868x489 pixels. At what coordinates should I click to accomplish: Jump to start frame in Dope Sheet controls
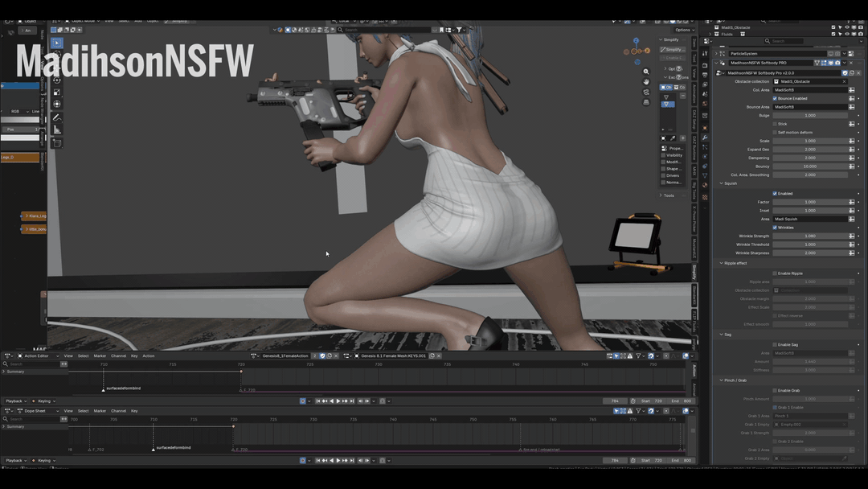[x=318, y=460]
